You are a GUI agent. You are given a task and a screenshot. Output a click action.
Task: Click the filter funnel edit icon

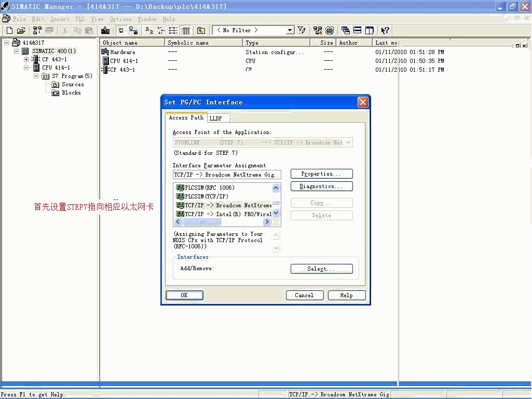301,31
